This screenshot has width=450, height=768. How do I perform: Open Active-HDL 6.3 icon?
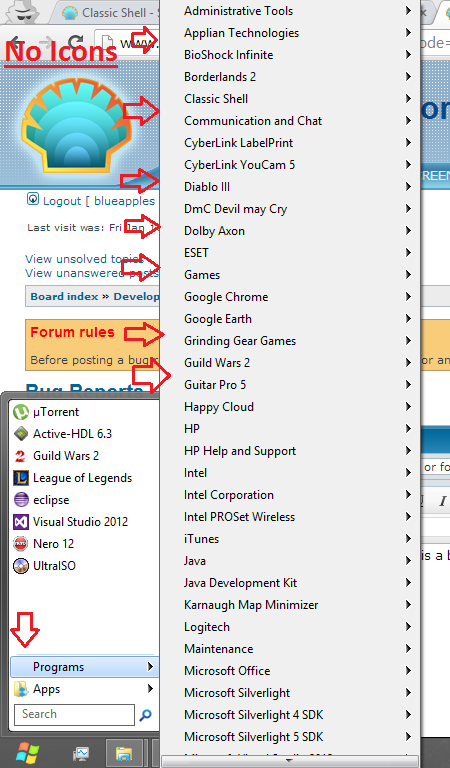click(x=21, y=434)
